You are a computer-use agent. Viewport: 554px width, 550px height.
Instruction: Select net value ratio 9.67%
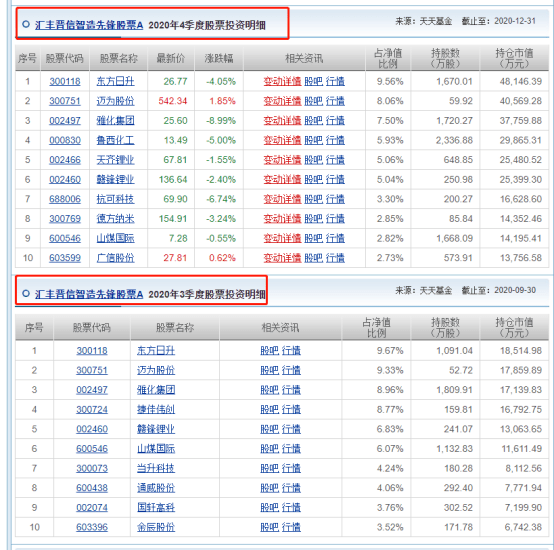[390, 351]
